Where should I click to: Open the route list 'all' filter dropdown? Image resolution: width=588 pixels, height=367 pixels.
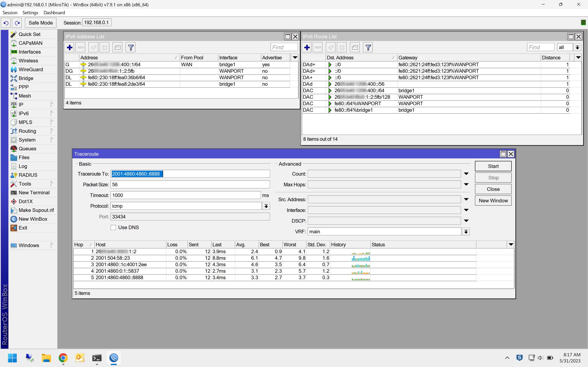coord(577,47)
